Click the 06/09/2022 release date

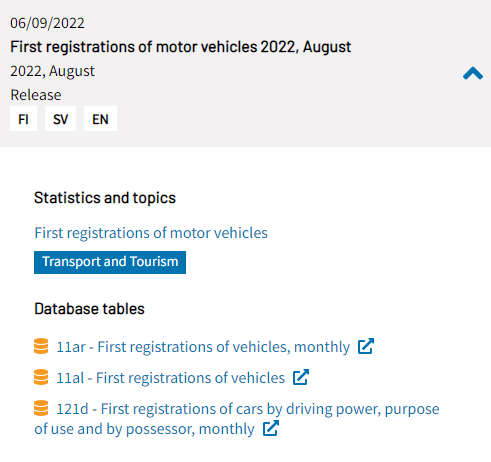click(x=47, y=23)
